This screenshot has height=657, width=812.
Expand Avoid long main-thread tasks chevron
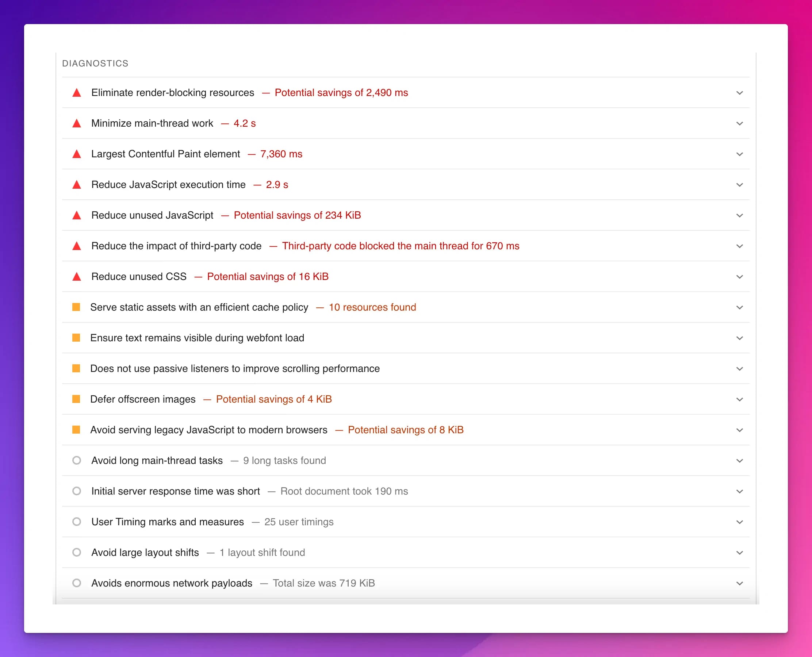coord(740,461)
